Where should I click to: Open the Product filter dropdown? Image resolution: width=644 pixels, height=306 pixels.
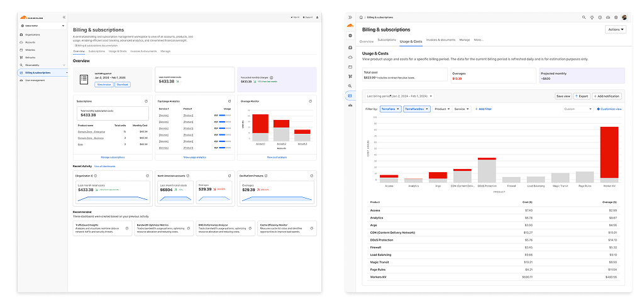click(442, 109)
